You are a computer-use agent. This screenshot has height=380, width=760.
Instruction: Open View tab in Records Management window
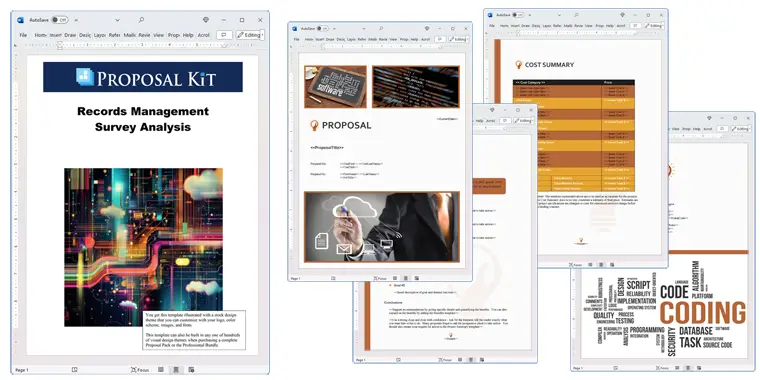click(x=158, y=35)
